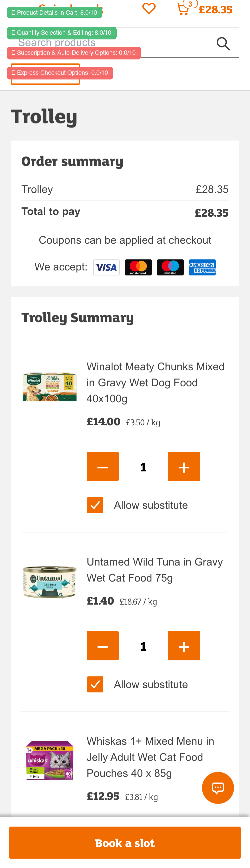Image resolution: width=250 pixels, height=868 pixels.
Task: Click the Book a slot button
Action: click(125, 843)
